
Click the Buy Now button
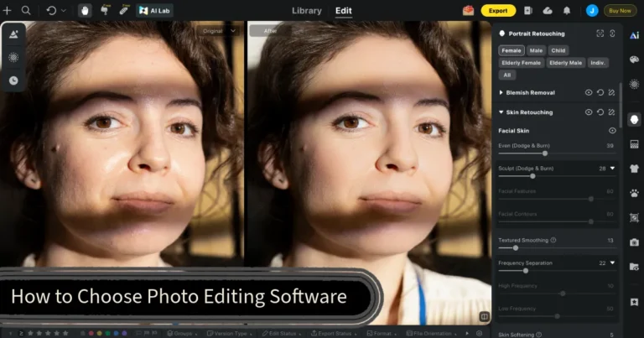620,11
